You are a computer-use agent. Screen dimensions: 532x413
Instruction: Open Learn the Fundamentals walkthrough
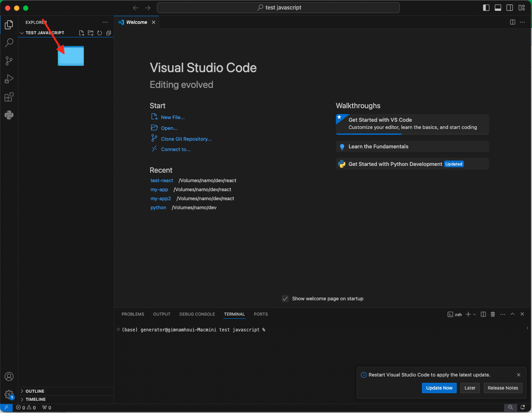412,147
